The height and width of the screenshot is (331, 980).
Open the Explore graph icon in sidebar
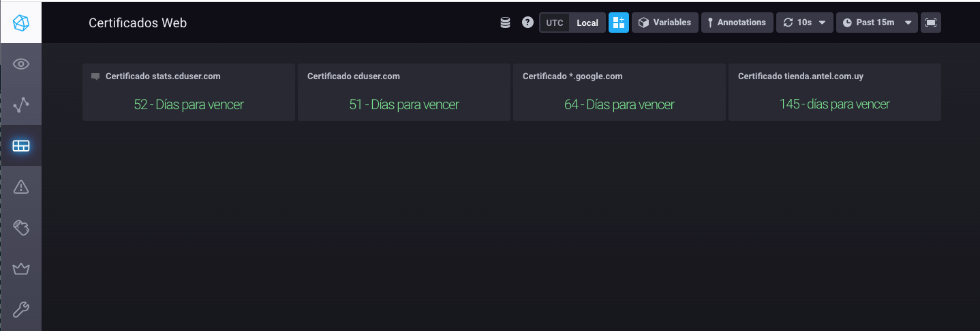coord(20,104)
